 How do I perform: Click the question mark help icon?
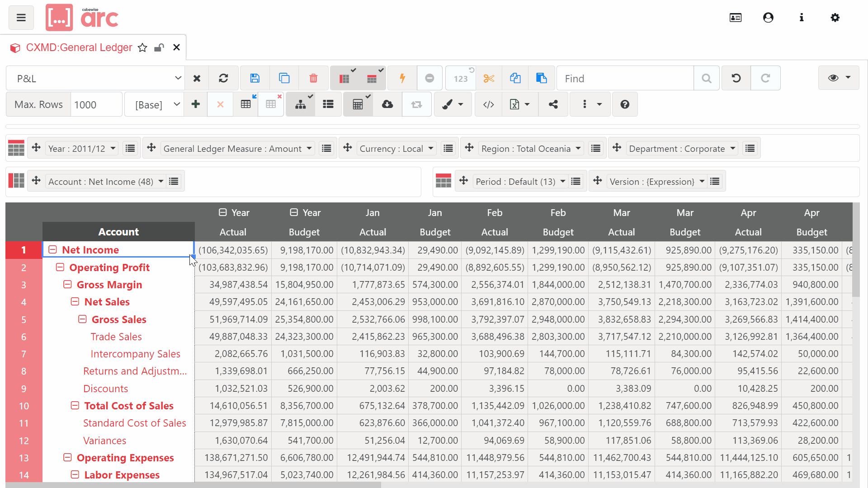pos(625,104)
